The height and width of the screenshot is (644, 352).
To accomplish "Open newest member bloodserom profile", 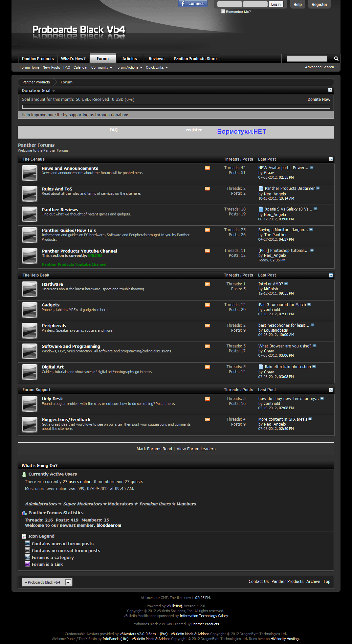I will point(109,525).
